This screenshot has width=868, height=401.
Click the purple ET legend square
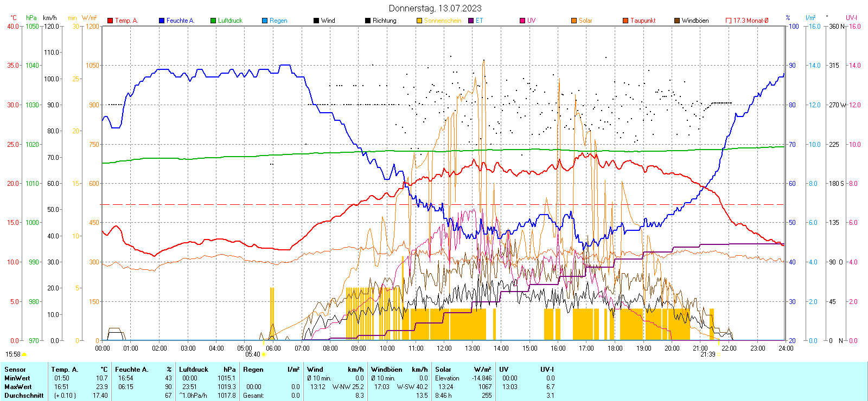(471, 21)
